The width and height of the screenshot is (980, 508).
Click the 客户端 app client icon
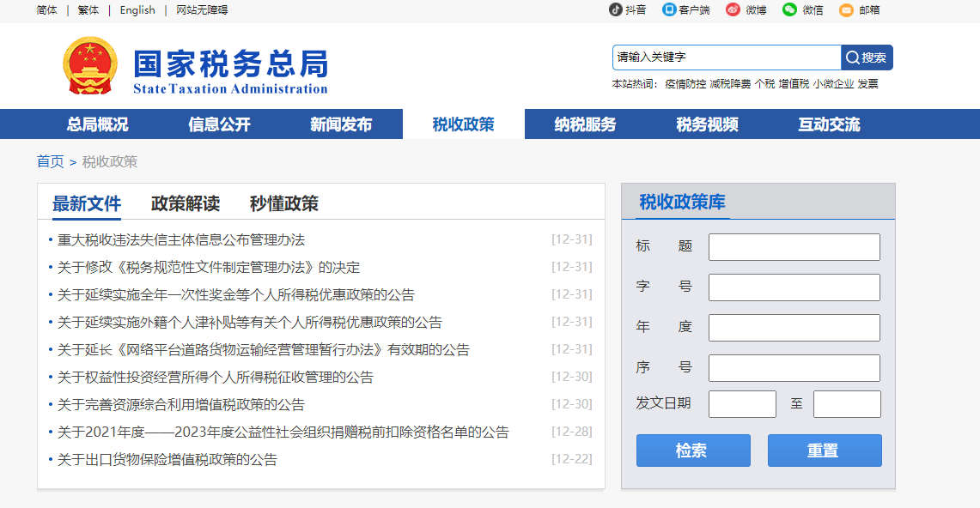click(x=669, y=10)
